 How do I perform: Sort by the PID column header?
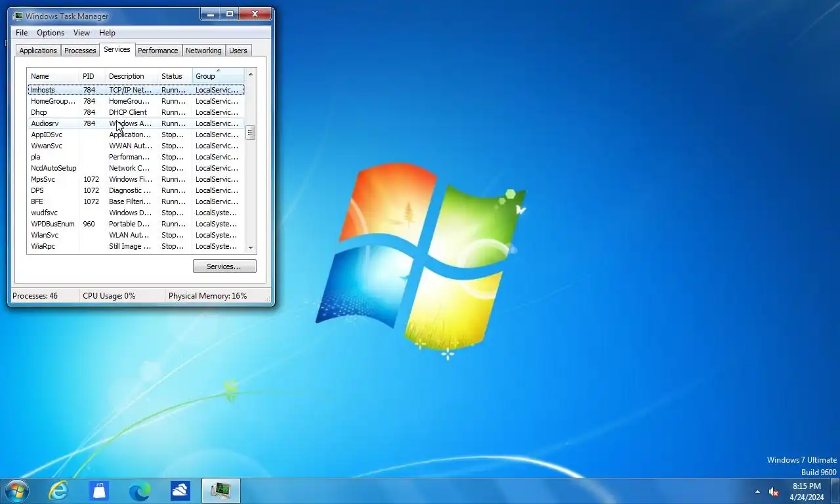[93, 76]
